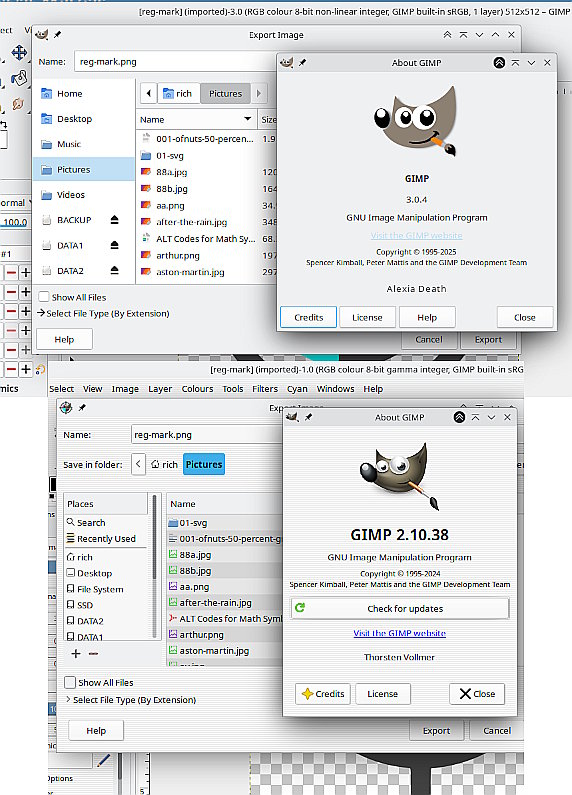
Task: Open Search in the Places list
Action: tap(86, 522)
